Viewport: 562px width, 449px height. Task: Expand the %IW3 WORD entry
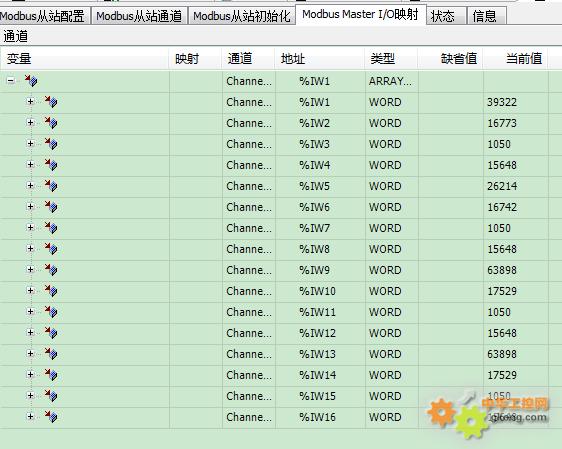pos(30,144)
